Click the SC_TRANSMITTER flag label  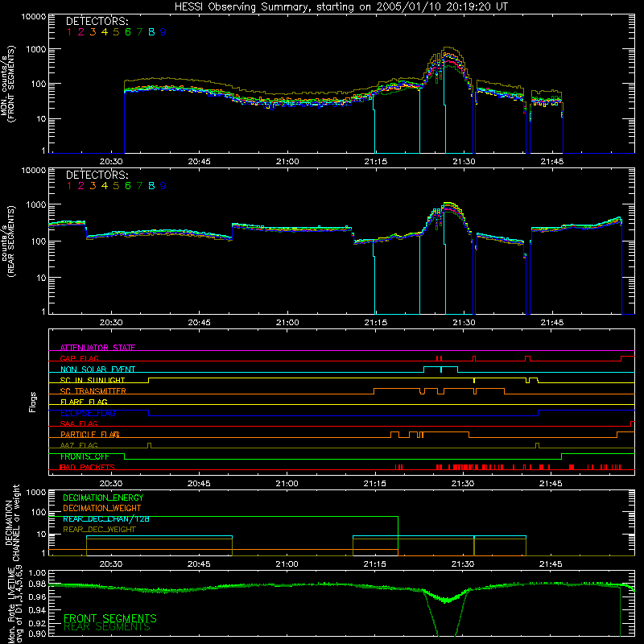(x=93, y=390)
